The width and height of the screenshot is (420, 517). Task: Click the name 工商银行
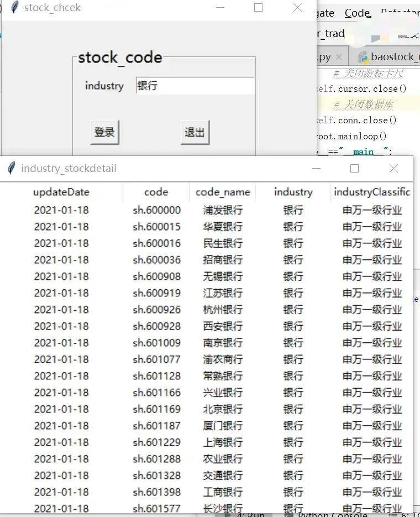[x=223, y=492]
